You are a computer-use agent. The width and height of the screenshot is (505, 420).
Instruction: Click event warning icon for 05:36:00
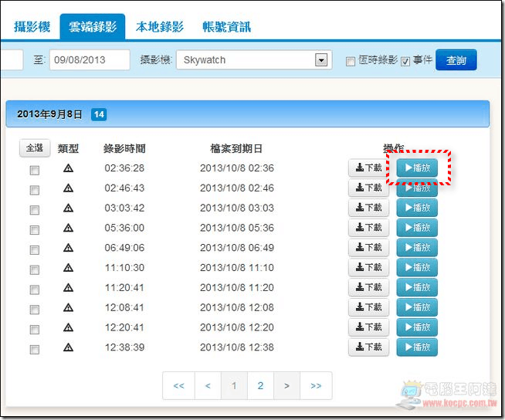pos(68,228)
